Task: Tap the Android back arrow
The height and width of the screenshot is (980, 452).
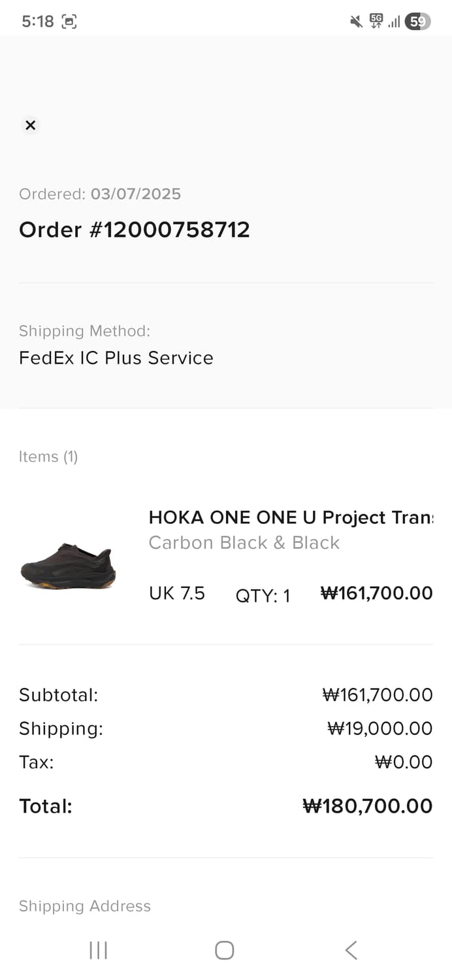Action: tap(351, 950)
